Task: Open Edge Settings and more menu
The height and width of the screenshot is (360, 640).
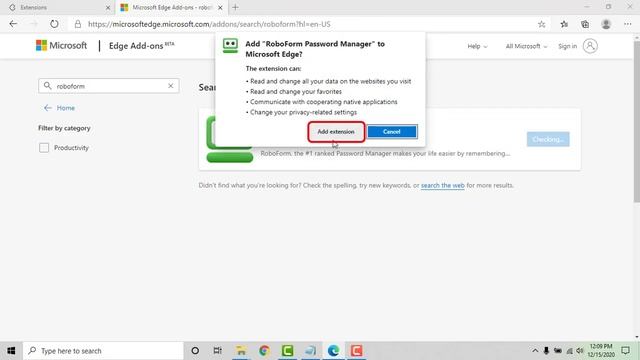Action: tap(627, 24)
